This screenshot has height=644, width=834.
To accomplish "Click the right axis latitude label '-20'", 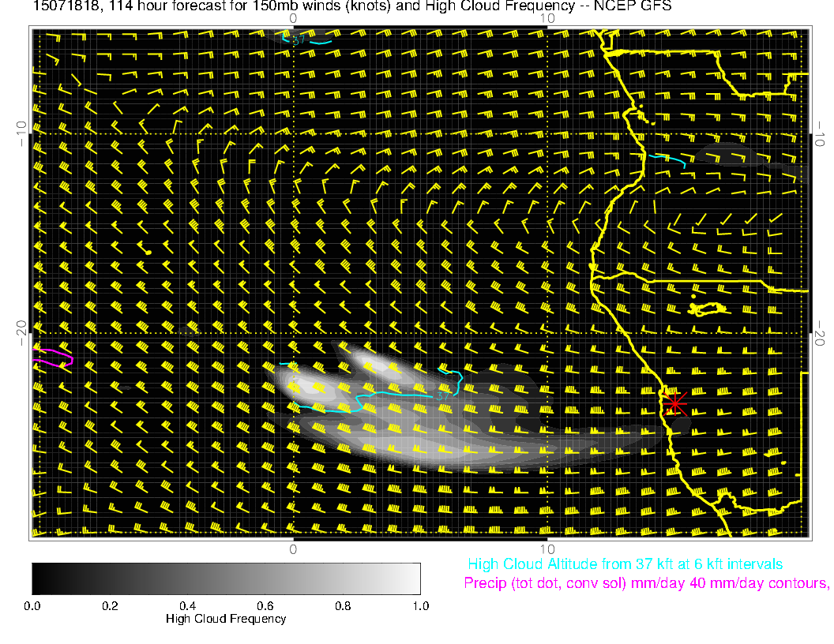I will point(820,335).
